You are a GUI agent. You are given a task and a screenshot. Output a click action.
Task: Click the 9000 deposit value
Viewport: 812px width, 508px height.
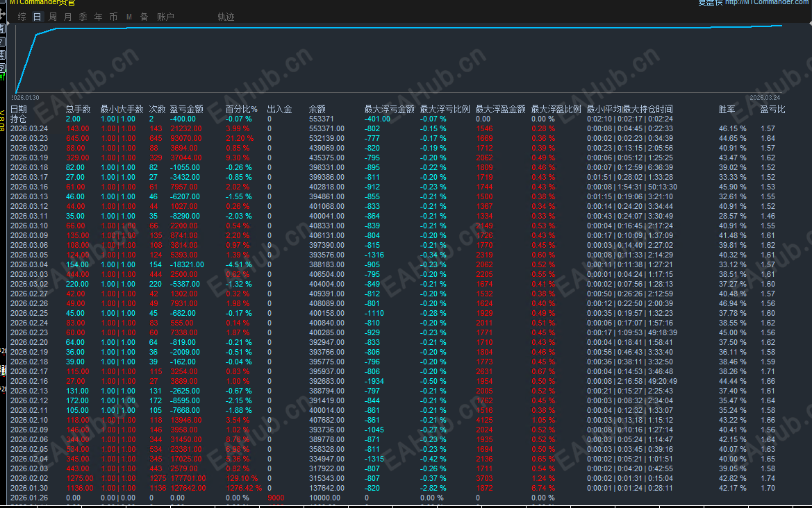coord(276,498)
